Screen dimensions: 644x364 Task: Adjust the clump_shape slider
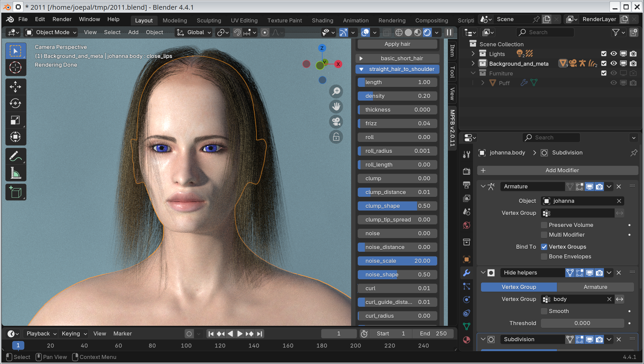coord(397,206)
